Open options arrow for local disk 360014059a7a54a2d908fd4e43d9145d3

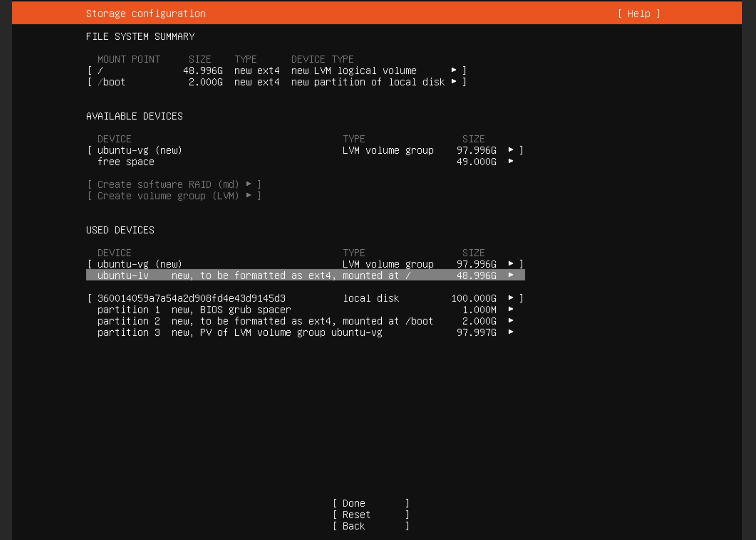coord(511,298)
